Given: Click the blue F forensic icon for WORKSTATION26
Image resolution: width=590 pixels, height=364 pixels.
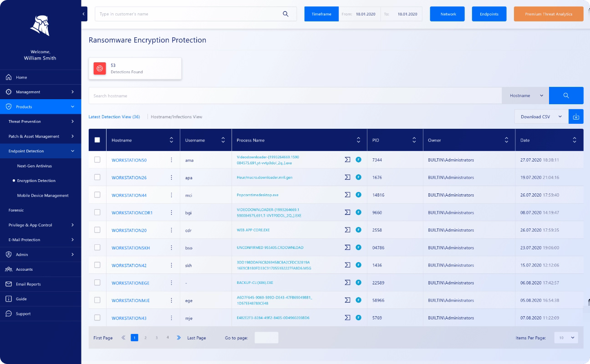Looking at the screenshot, I should 358,177.
